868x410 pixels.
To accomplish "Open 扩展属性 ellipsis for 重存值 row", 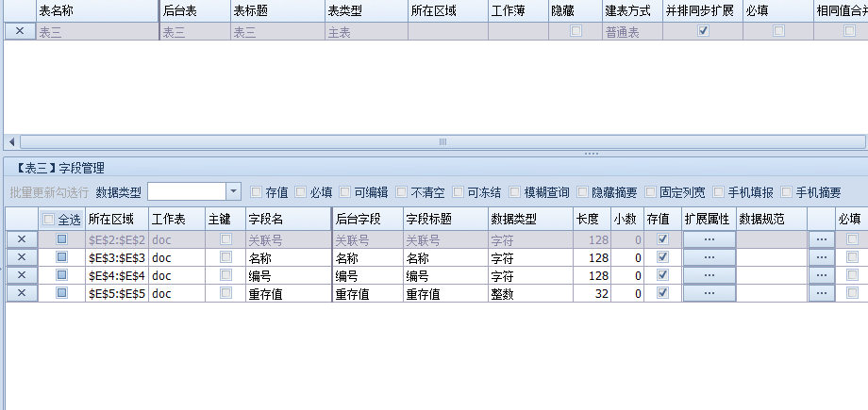I will 709,293.
